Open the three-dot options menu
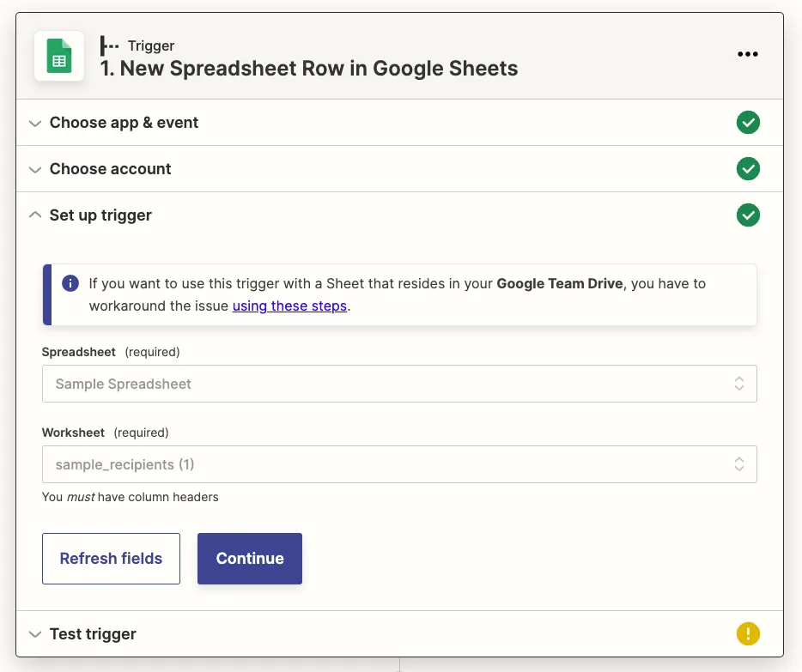 748,54
